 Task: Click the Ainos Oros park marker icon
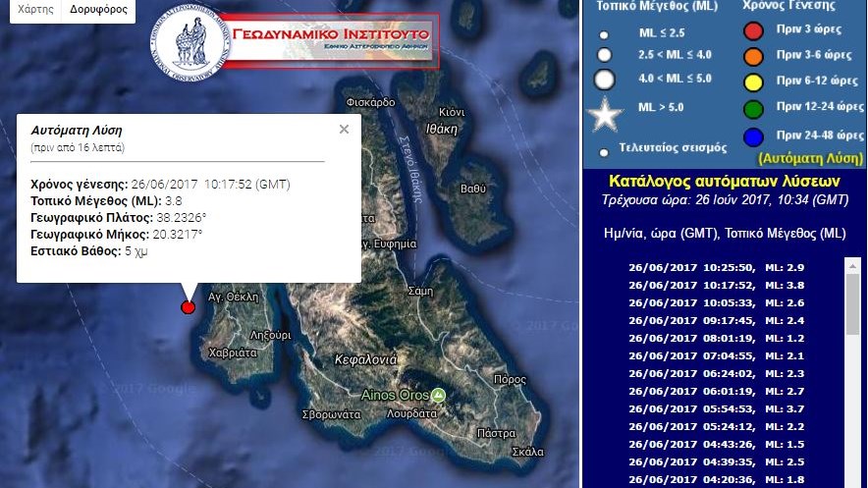click(x=439, y=395)
